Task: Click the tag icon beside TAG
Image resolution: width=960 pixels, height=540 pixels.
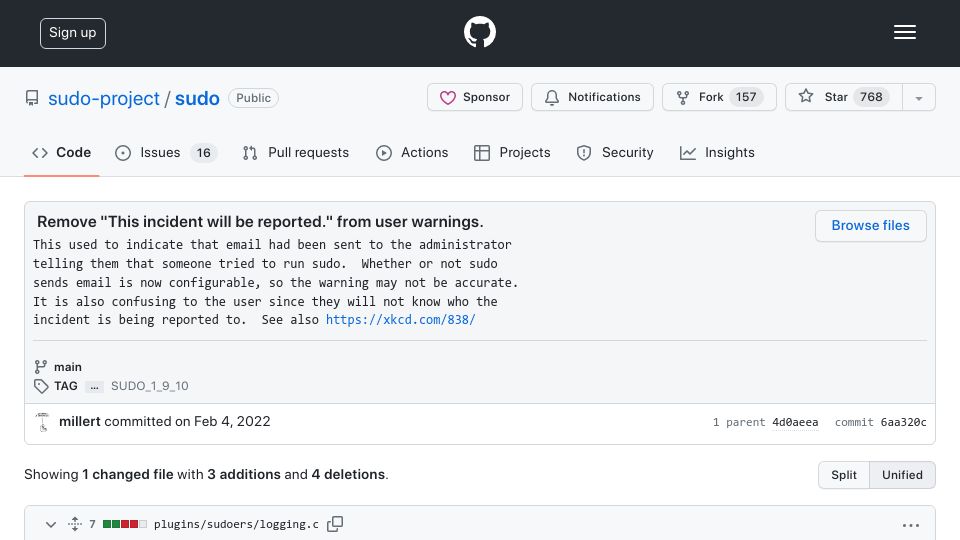Action: [41, 386]
